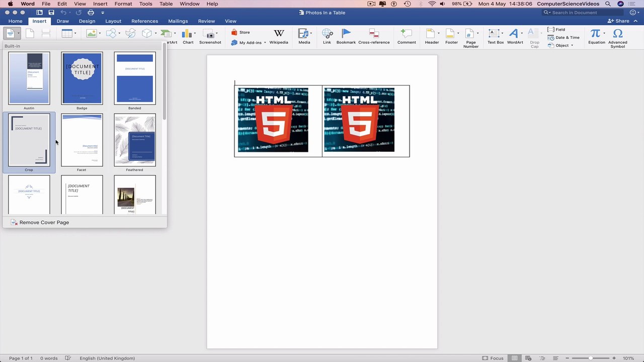Click the Save icon in the title bar
Screen dimensions: 644x362
point(51,13)
